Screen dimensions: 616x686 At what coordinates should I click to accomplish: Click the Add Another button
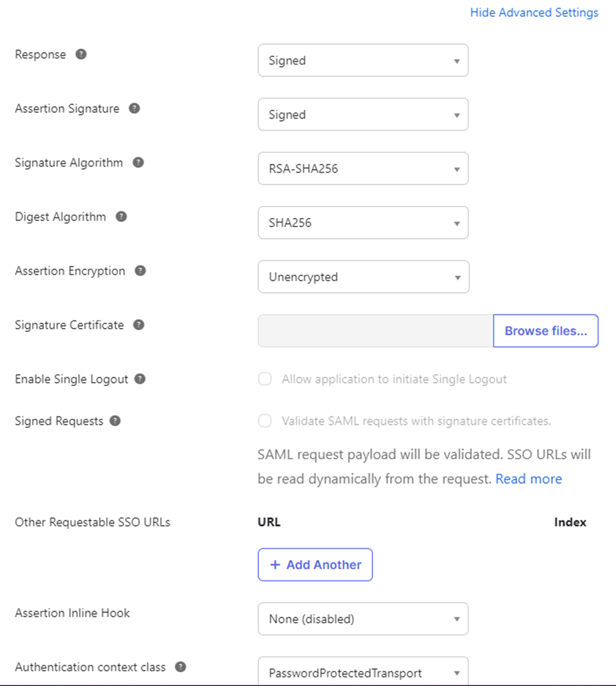coord(315,564)
